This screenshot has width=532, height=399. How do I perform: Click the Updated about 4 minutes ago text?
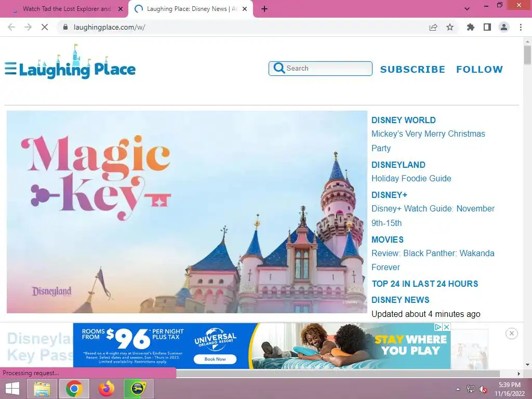(426, 314)
